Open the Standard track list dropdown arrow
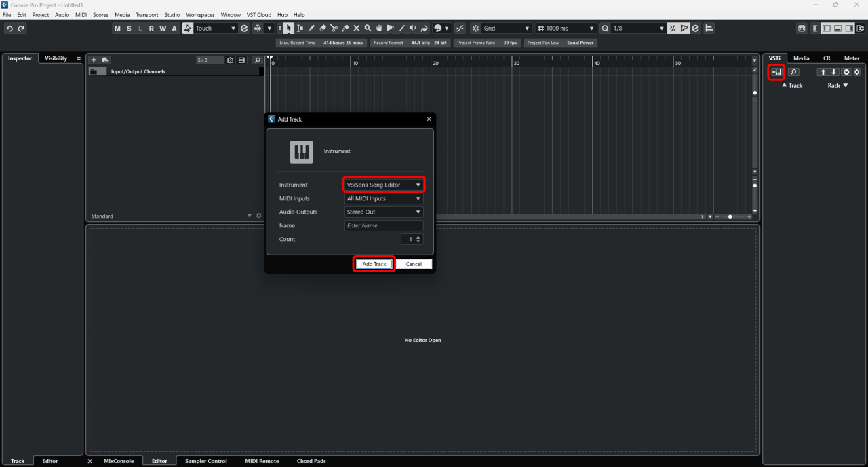 click(x=249, y=216)
